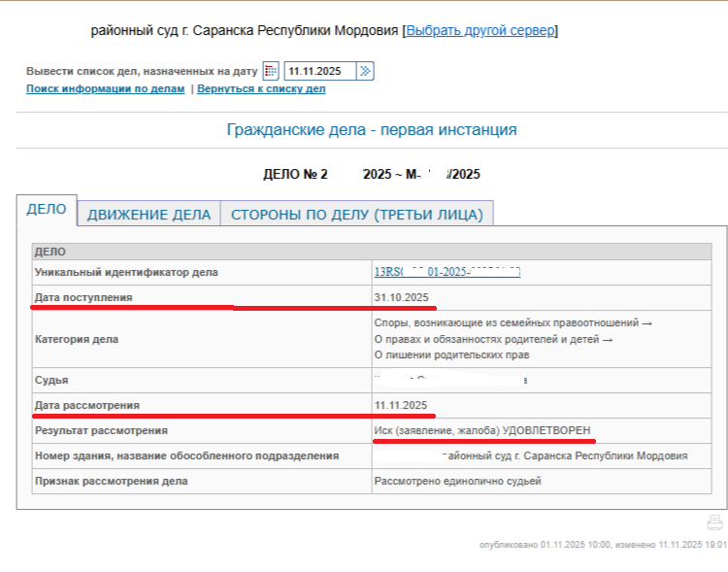Screen dimensions: 728x572
Task: Click 'Признак рассмотрения дела' label
Action: coord(112,481)
